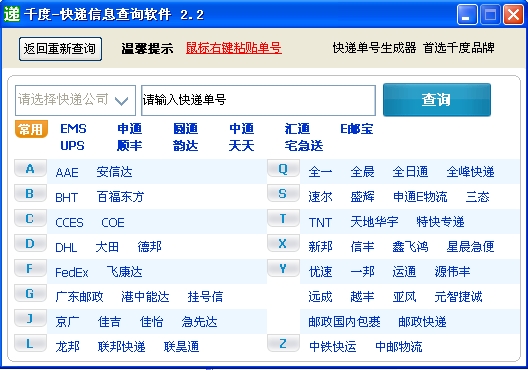This screenshot has width=528, height=370.
Task: Select BHT courier
Action: (67, 197)
